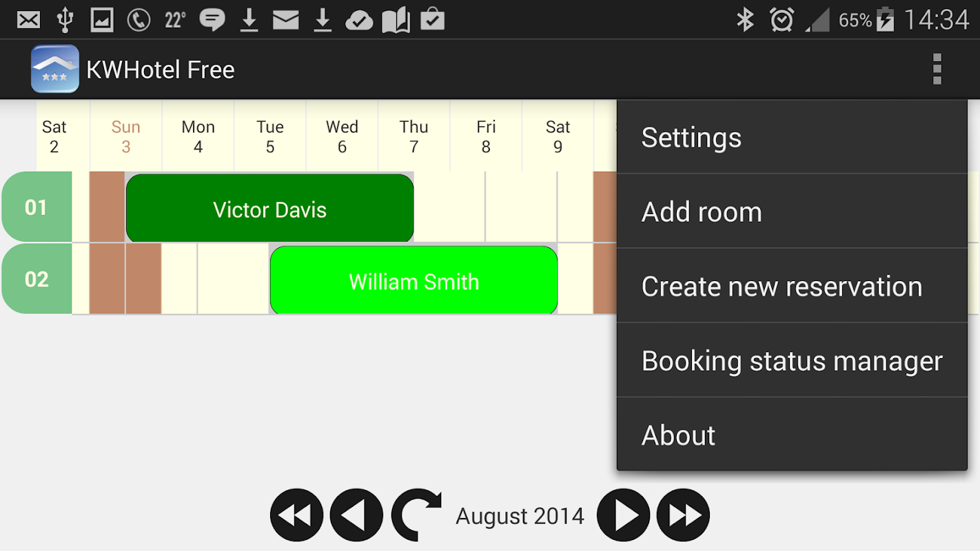Viewport: 980px width, 551px height.
Task: Go back one step with left arrow
Action: (356, 515)
